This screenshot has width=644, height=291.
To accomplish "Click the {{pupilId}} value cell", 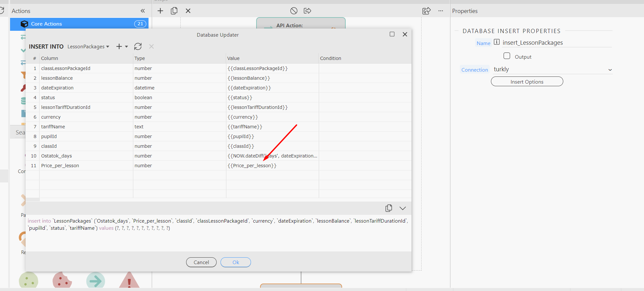I will [272, 136].
